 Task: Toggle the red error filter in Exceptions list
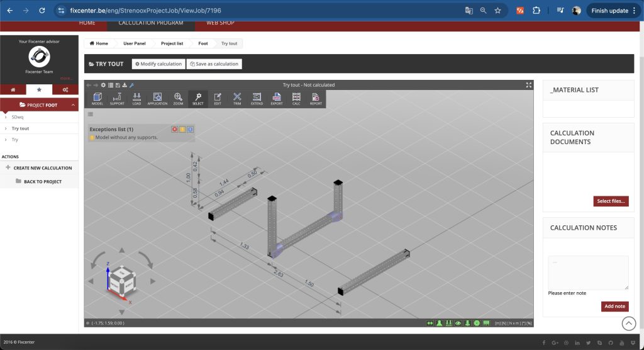click(175, 129)
